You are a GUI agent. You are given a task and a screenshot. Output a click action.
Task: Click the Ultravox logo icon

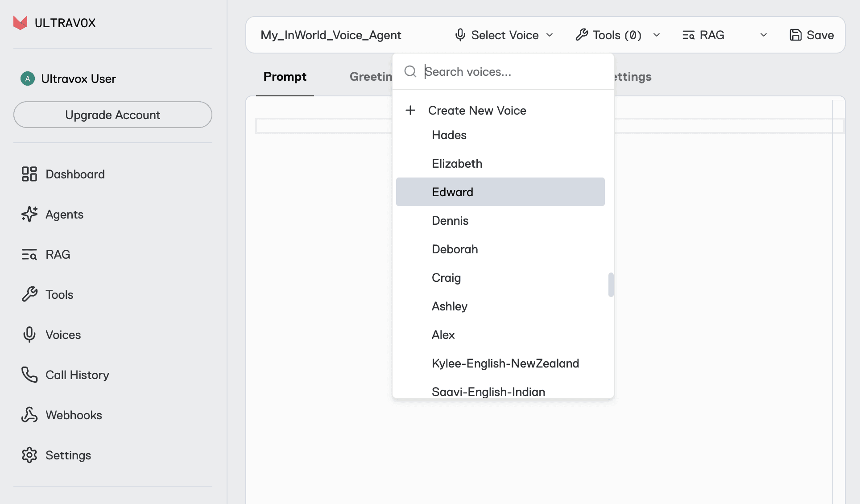coord(20,23)
